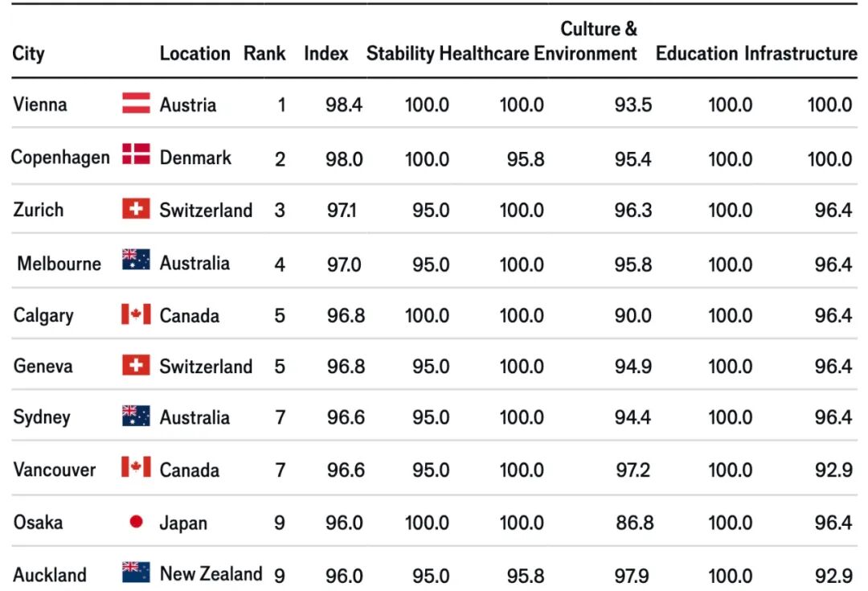Select the Index column header
This screenshot has height=591, width=868.
[326, 54]
